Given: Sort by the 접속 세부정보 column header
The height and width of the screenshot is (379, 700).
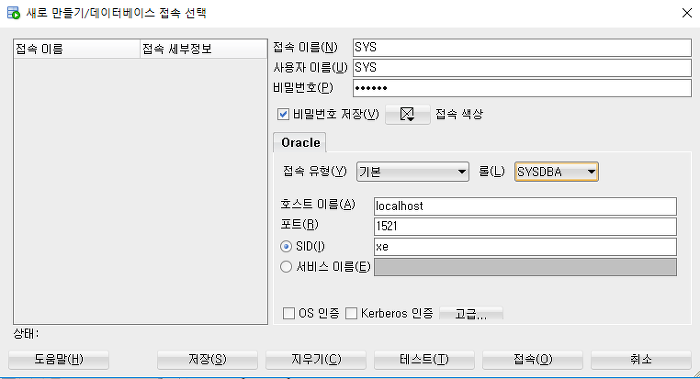Looking at the screenshot, I should tap(204, 49).
